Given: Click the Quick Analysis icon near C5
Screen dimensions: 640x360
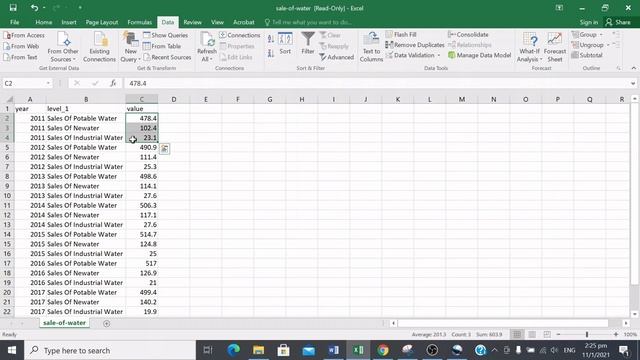Looking at the screenshot, I should click(x=164, y=149).
